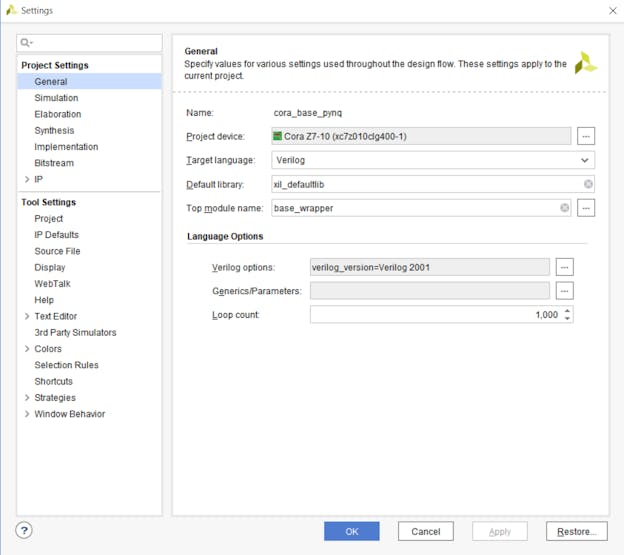Viewport: 624px width, 555px height.
Task: Click the Tool Settings heading
Action: 49,202
